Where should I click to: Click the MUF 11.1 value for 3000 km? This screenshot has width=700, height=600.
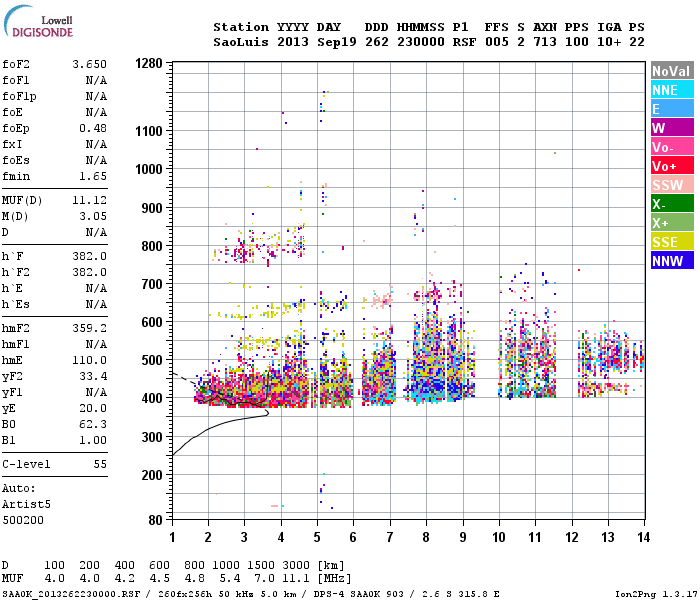coord(296,579)
